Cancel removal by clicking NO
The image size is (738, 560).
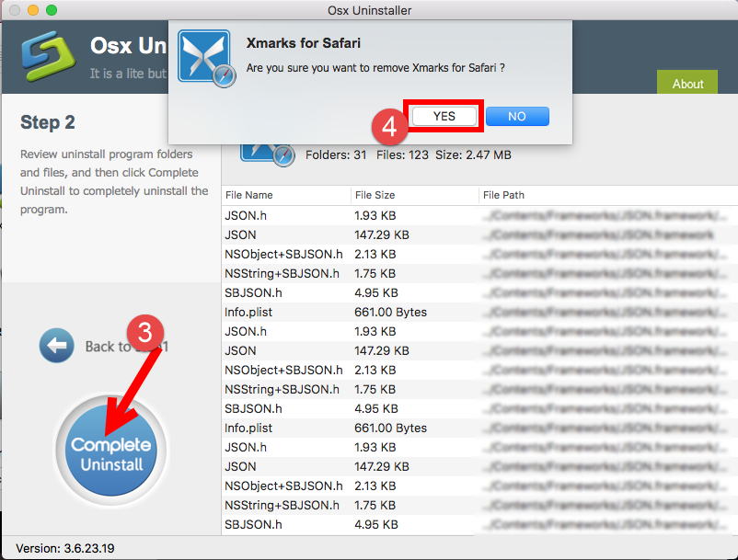pos(516,116)
